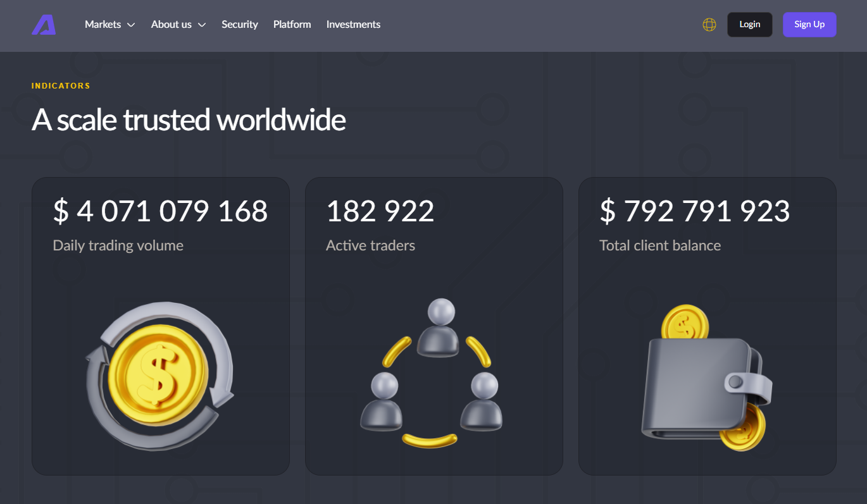The image size is (867, 504).
Task: Open the globe language selector
Action: point(709,25)
